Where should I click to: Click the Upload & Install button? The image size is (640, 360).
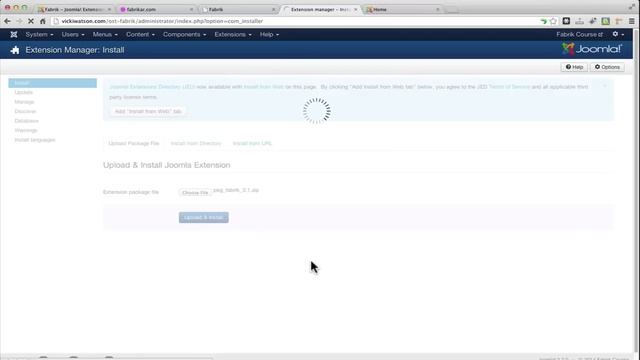203,218
